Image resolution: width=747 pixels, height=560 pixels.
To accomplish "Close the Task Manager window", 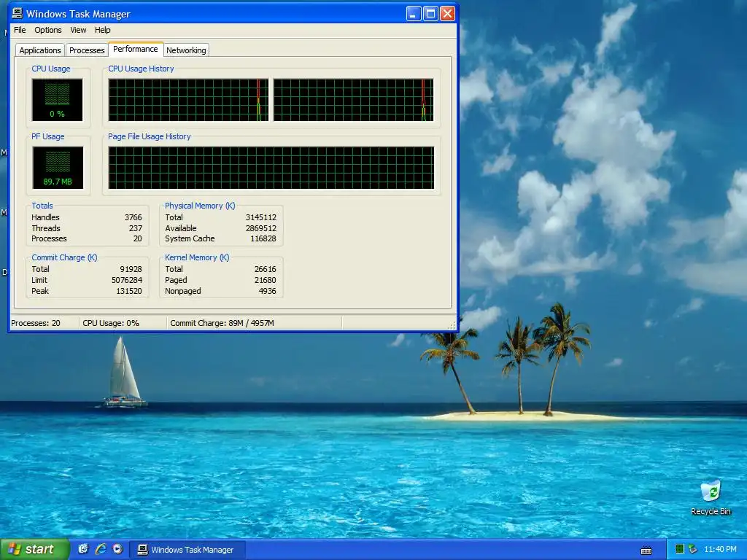I will [x=447, y=13].
